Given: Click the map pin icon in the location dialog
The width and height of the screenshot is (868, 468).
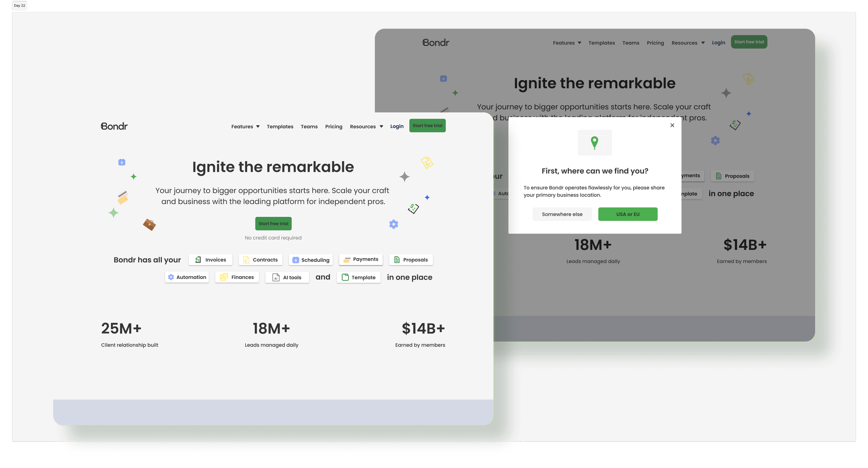Looking at the screenshot, I should [594, 143].
